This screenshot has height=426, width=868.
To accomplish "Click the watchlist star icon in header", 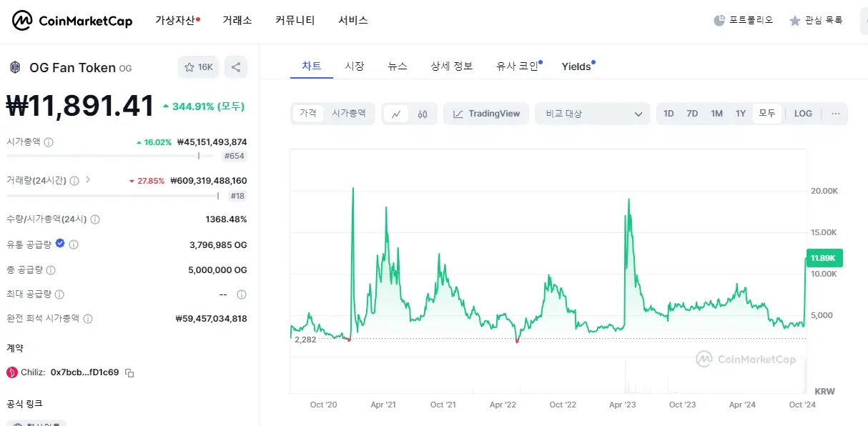I will (794, 21).
